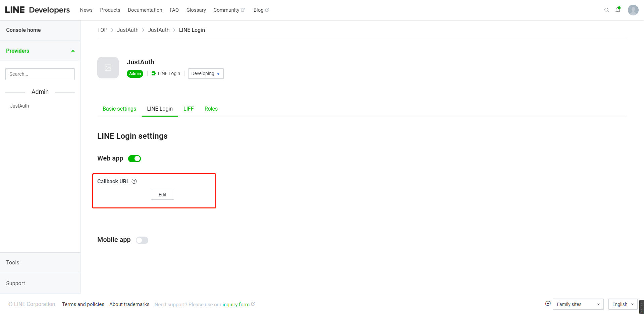Image resolution: width=644 pixels, height=314 pixels.
Task: Open Documentation in the top navigation
Action: point(145,10)
